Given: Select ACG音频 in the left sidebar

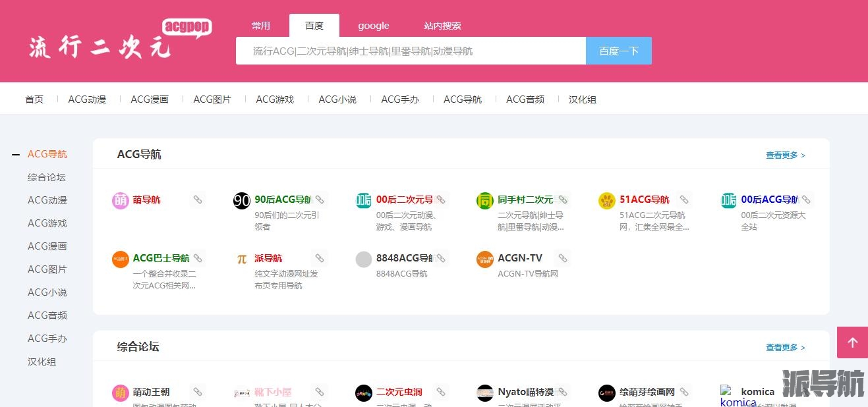Looking at the screenshot, I should 47,315.
